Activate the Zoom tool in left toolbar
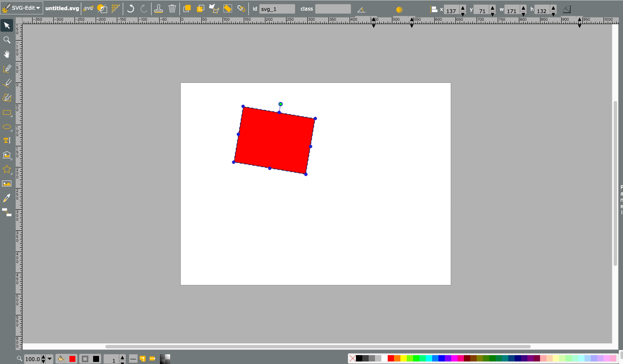623x364 pixels. 7,40
